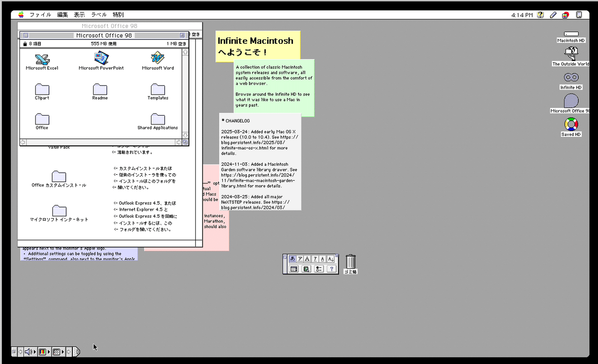
Task: Collapse the Control Strip using its end tab
Action: tap(77, 352)
